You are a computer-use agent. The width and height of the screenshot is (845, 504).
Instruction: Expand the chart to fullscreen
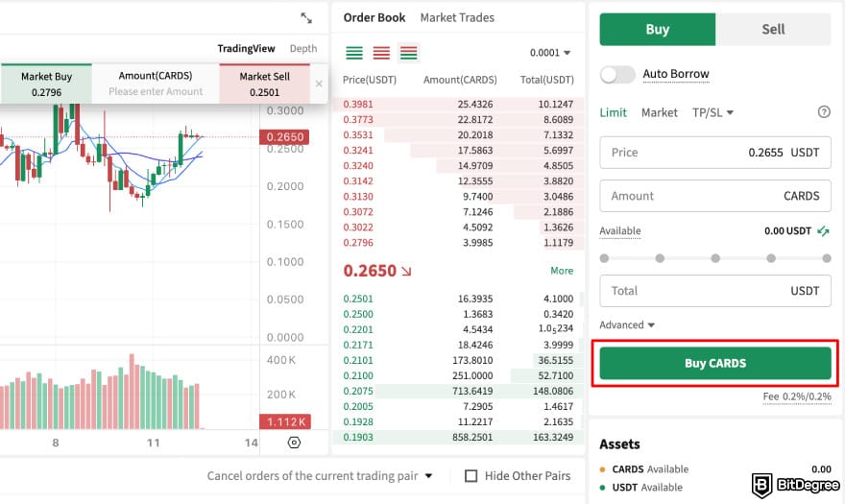tap(306, 18)
